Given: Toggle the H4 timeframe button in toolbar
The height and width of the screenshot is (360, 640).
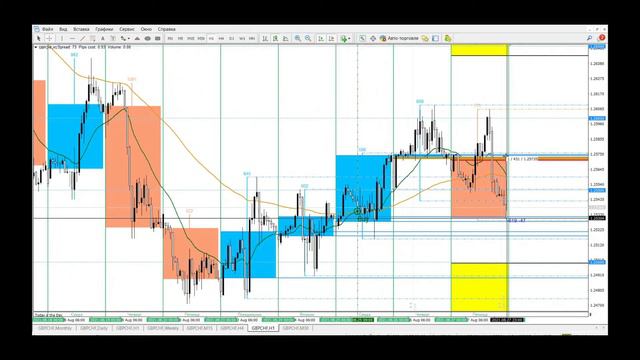Looking at the screenshot, I should pyautogui.click(x=222, y=38).
